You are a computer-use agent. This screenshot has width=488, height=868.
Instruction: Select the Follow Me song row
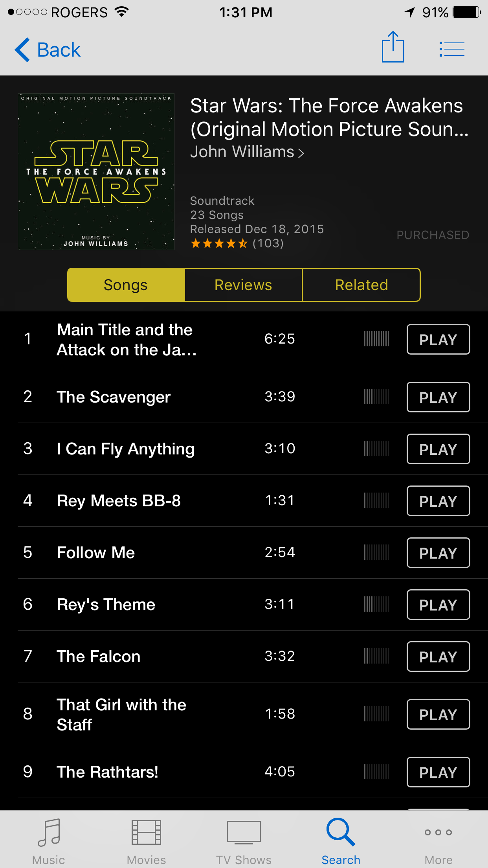click(253, 553)
